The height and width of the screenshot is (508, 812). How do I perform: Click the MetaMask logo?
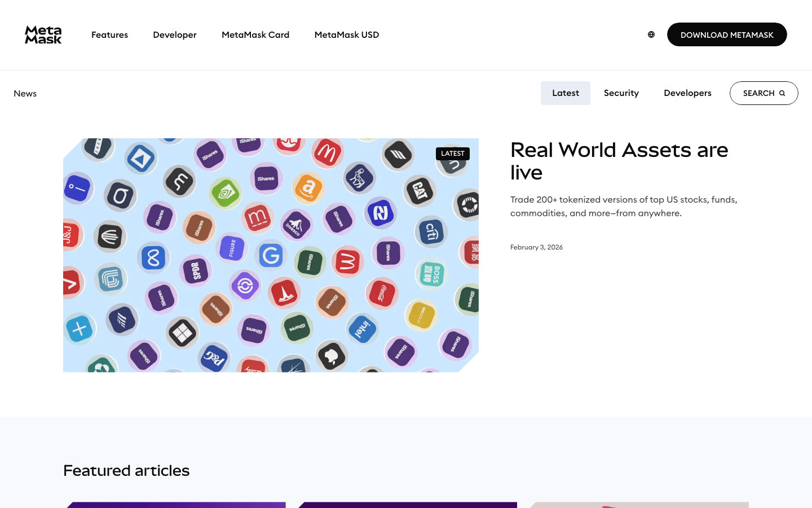(43, 34)
